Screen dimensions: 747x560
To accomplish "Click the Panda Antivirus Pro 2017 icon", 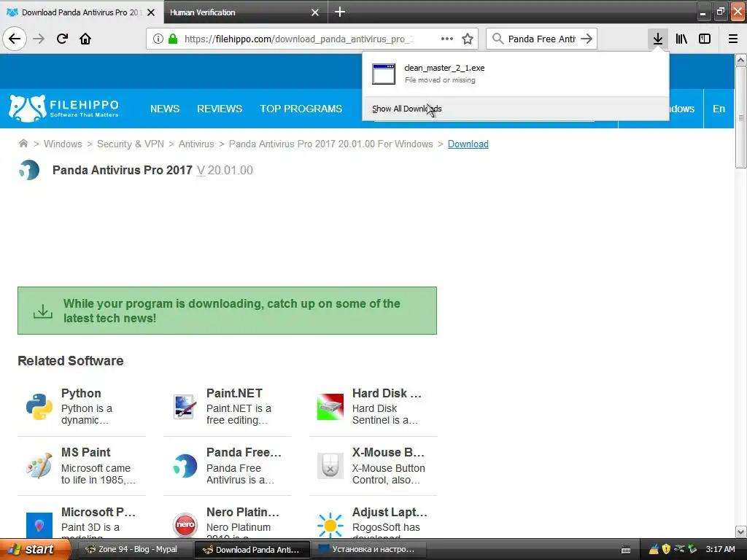I will [x=28, y=170].
